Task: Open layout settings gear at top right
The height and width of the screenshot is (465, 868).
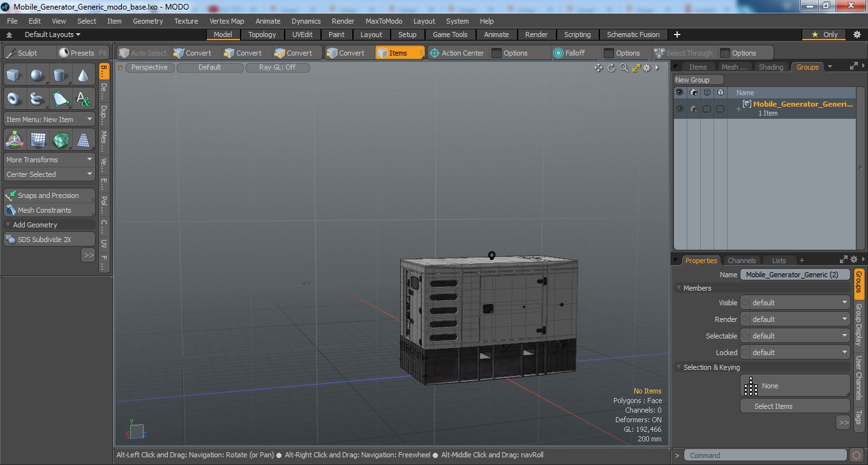Action: click(857, 34)
